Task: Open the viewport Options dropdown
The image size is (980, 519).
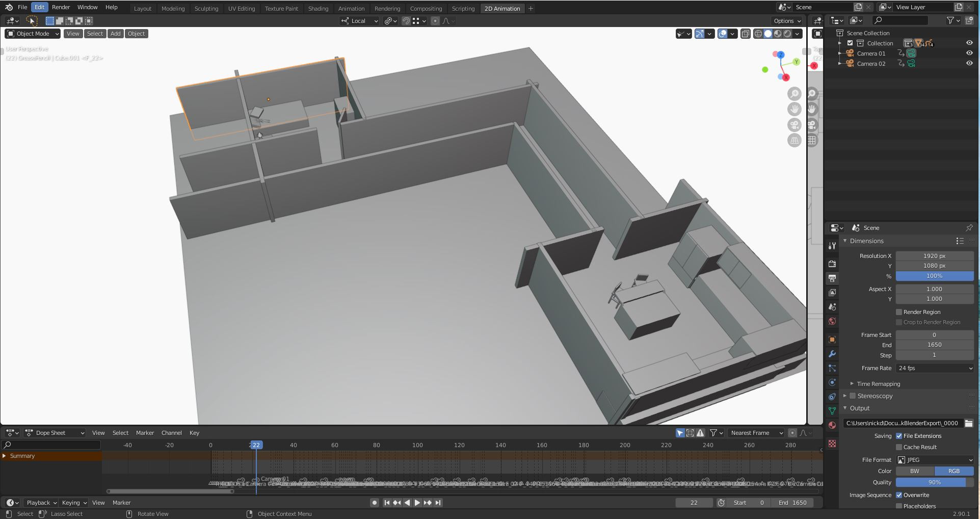Action: 787,21
